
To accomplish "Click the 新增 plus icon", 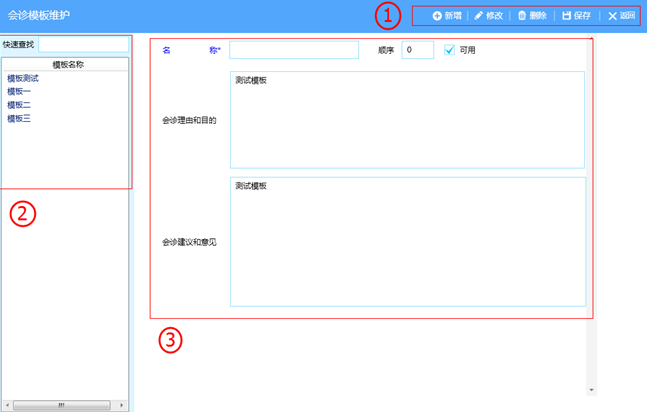I will [437, 16].
